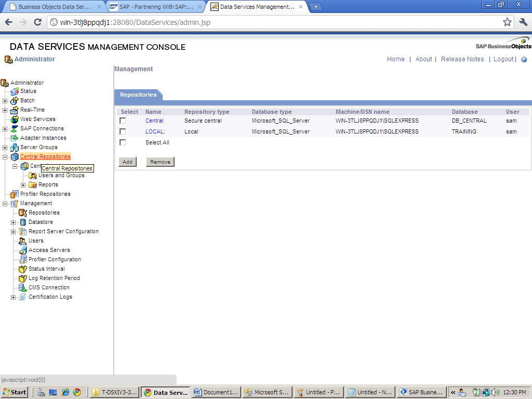Click the Logout link
532x399 pixels.
click(x=503, y=59)
